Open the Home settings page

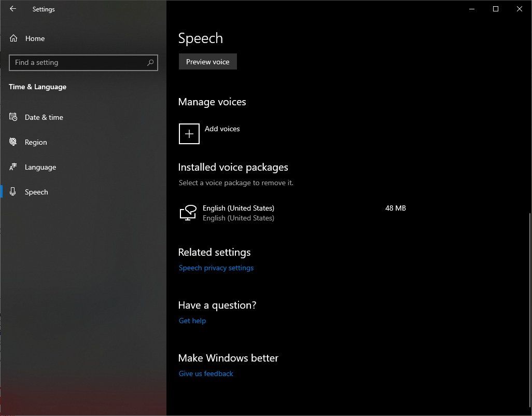pos(83,38)
